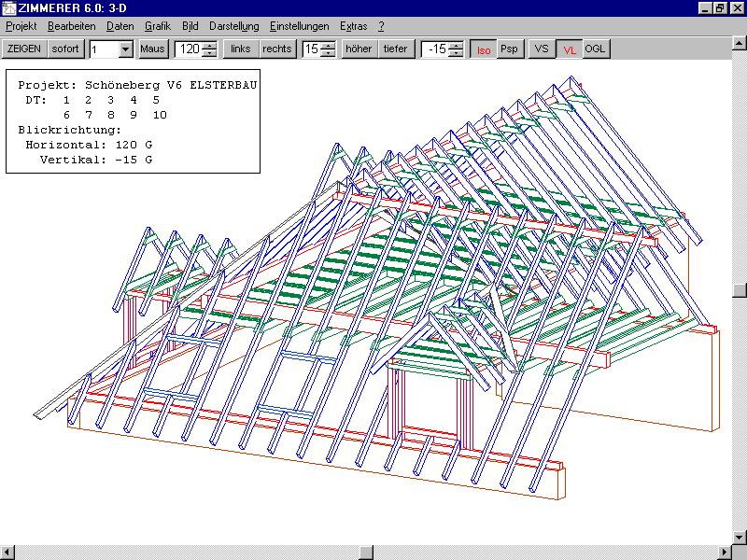Click the ZEIGEN toolbar button
Viewport: 747px width, 560px height.
pyautogui.click(x=23, y=49)
